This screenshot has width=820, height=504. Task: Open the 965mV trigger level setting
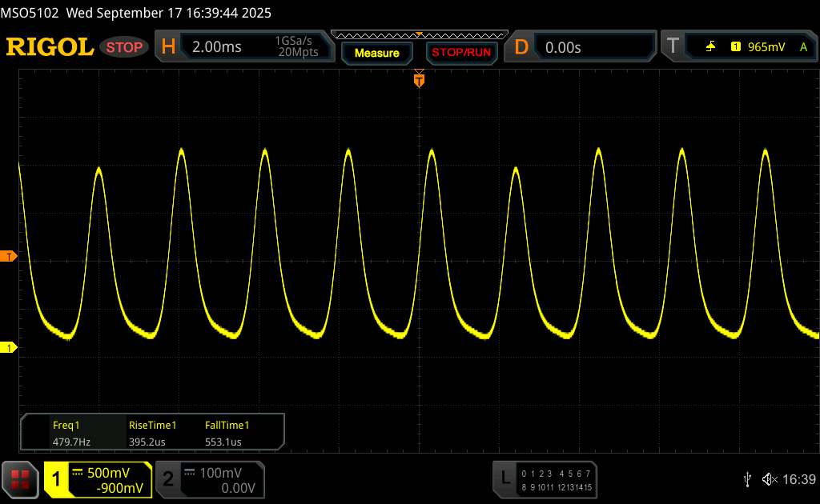tap(766, 47)
